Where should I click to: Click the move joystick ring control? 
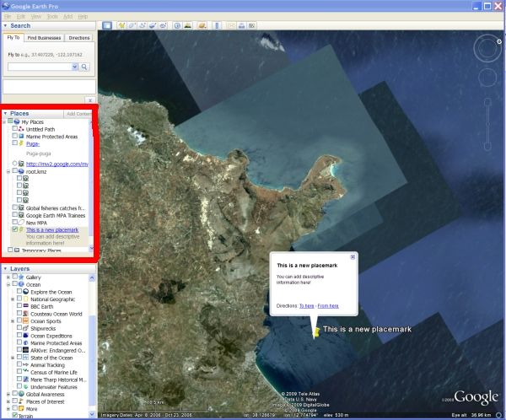(487, 78)
